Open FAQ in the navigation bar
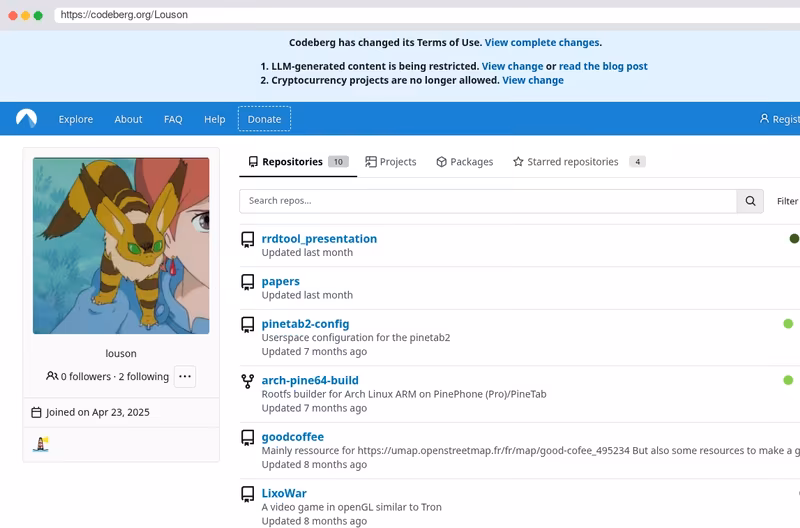 (173, 119)
